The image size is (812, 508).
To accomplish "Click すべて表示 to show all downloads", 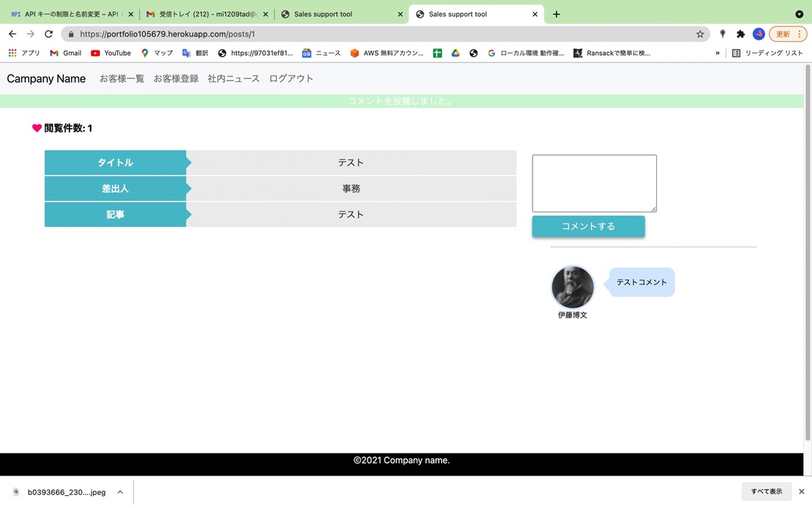I will click(766, 491).
